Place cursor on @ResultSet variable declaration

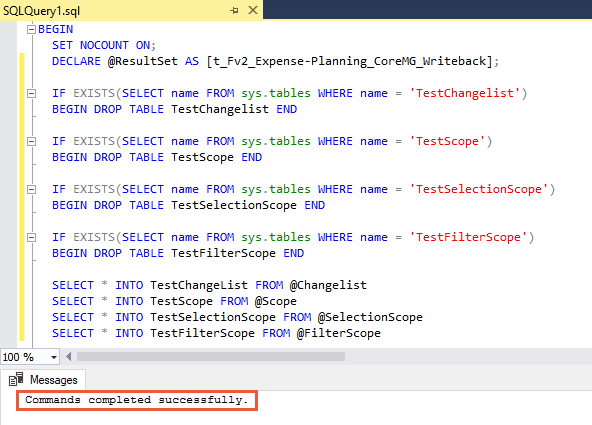pos(142,61)
